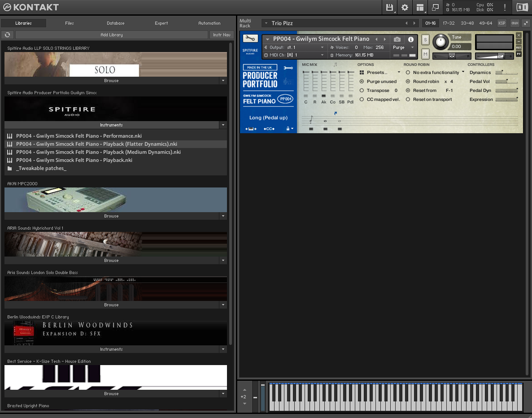Screen dimensions: 532x418
Task: Select rack page 17-32
Action: [449, 23]
